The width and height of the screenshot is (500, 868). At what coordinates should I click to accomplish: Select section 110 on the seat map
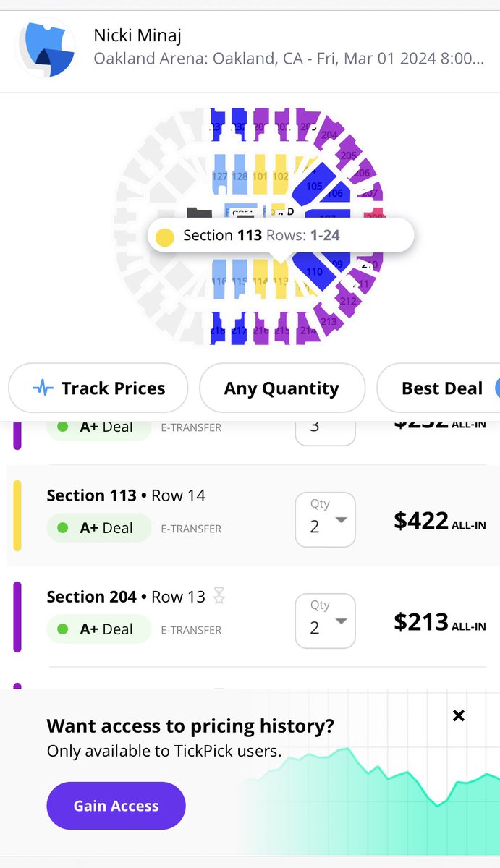pyautogui.click(x=314, y=271)
